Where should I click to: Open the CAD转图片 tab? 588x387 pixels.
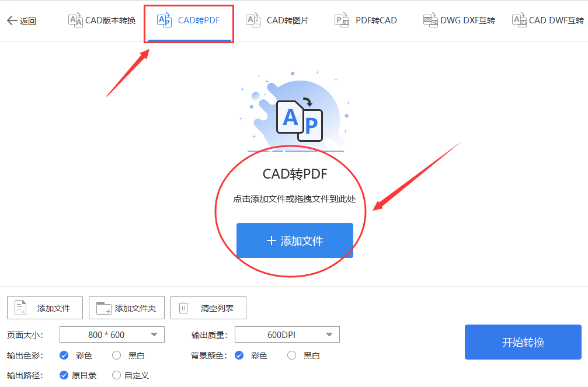[277, 20]
